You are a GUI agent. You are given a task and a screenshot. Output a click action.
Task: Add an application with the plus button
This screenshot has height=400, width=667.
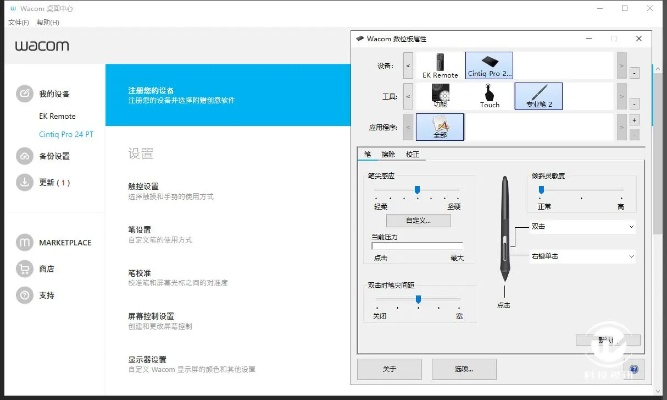634,120
